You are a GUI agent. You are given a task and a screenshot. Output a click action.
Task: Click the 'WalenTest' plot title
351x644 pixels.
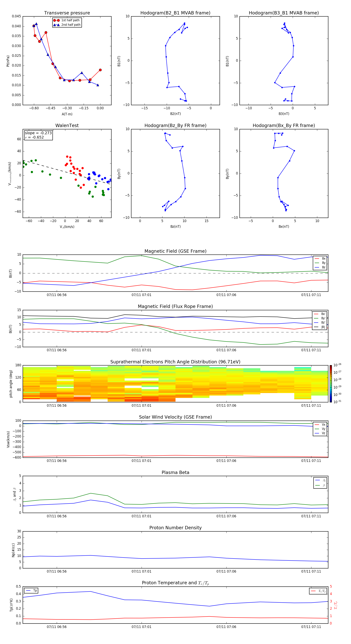[67, 125]
